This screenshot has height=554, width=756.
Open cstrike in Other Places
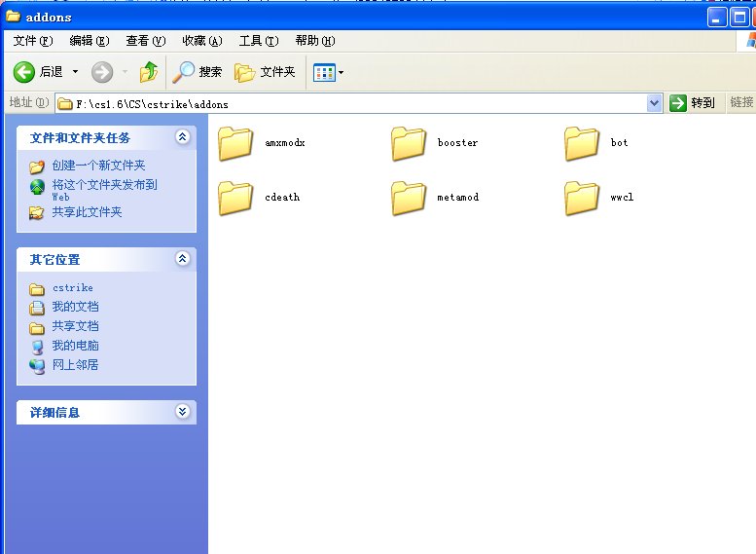[x=73, y=288]
